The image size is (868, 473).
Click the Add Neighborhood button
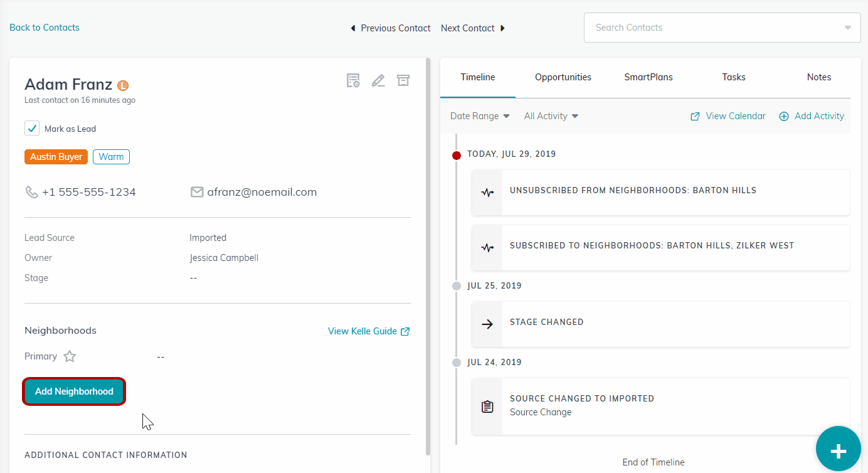(x=74, y=391)
